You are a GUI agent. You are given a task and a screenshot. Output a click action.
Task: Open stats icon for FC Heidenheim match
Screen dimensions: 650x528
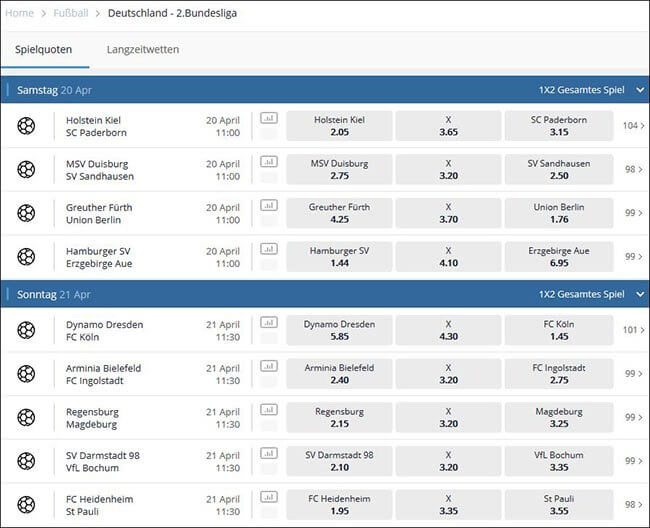(269, 497)
